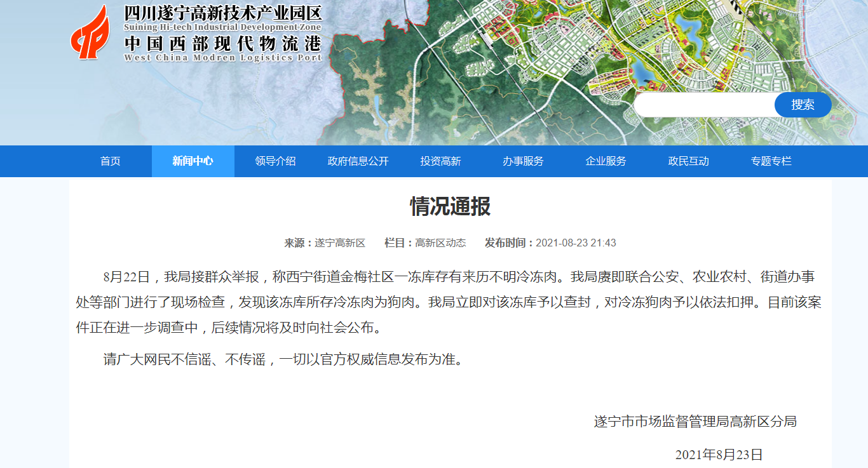Screen dimensions: 868x468
Task: Click the 四川遂宁高新技术产业园区 site title
Action: (x=223, y=13)
